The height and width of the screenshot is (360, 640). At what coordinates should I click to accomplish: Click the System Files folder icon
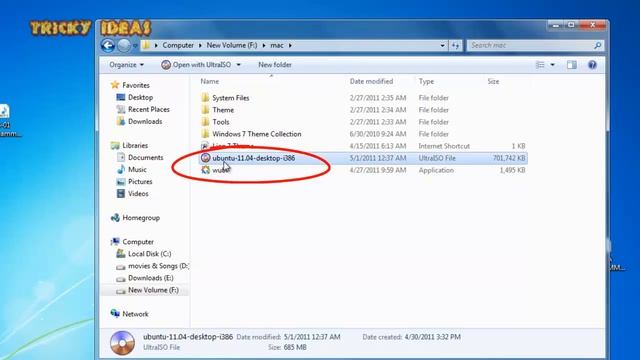[205, 98]
